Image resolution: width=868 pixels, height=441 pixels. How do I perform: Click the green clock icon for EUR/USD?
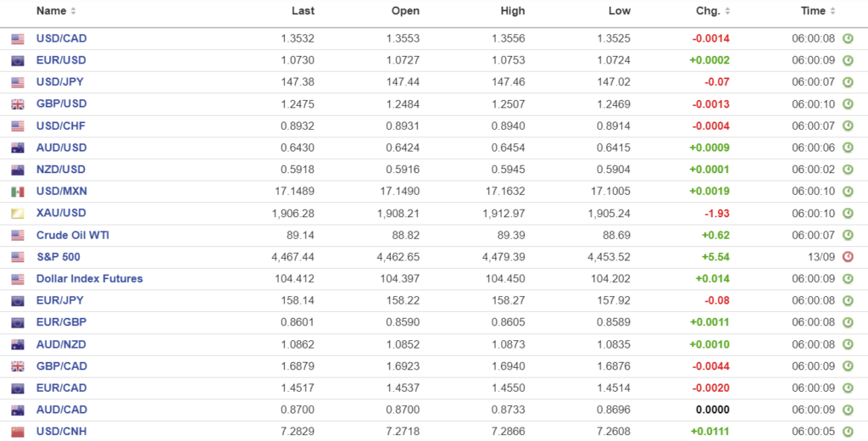tap(847, 61)
